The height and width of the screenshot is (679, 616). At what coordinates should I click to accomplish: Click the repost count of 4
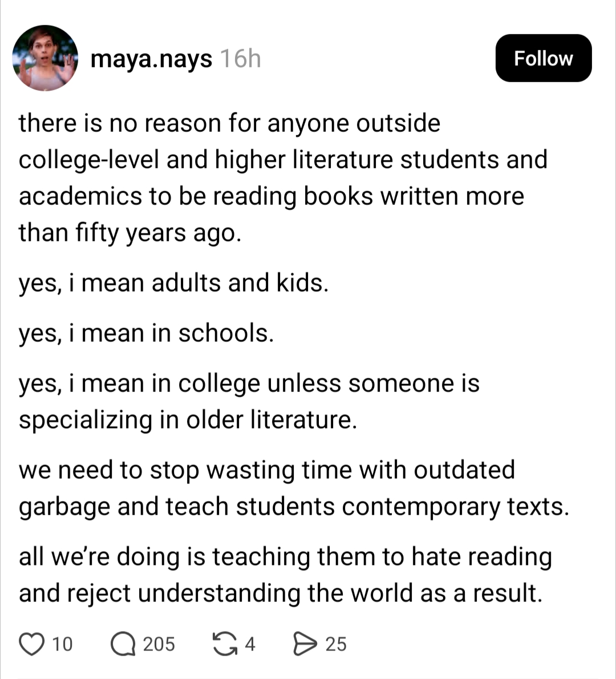(250, 644)
